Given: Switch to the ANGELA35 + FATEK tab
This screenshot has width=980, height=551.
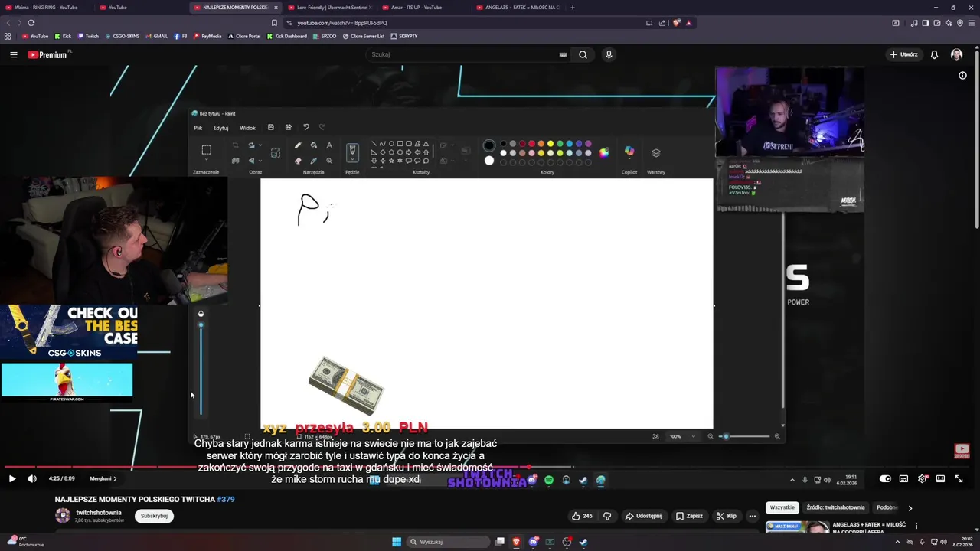Looking at the screenshot, I should point(517,7).
